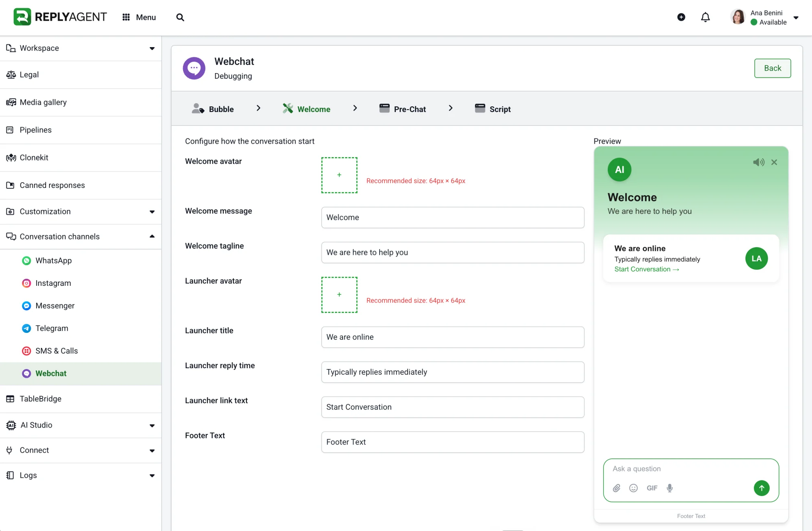Image resolution: width=812 pixels, height=531 pixels.
Task: Click the AI avatar in preview
Action: [620, 170]
